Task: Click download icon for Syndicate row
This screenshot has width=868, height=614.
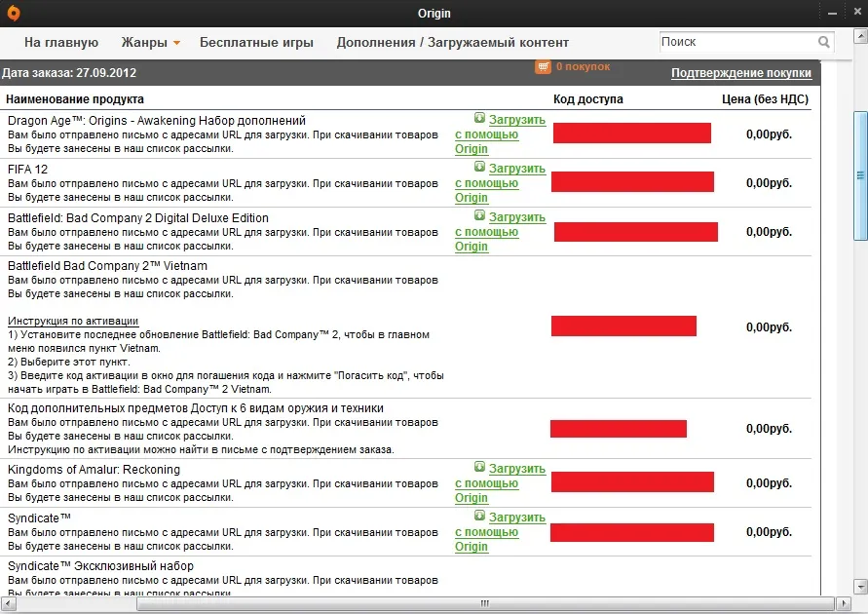Action: point(479,516)
